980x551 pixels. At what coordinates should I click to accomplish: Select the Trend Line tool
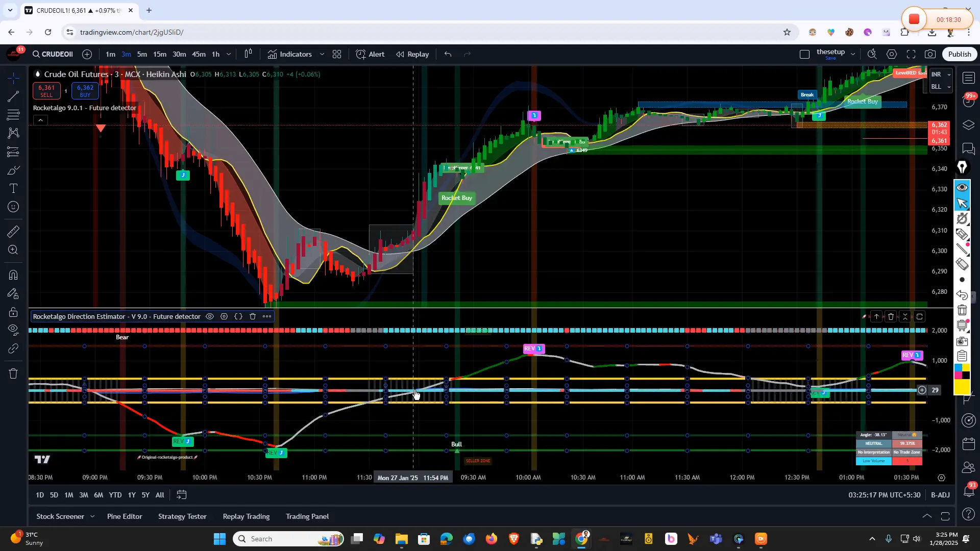[13, 97]
